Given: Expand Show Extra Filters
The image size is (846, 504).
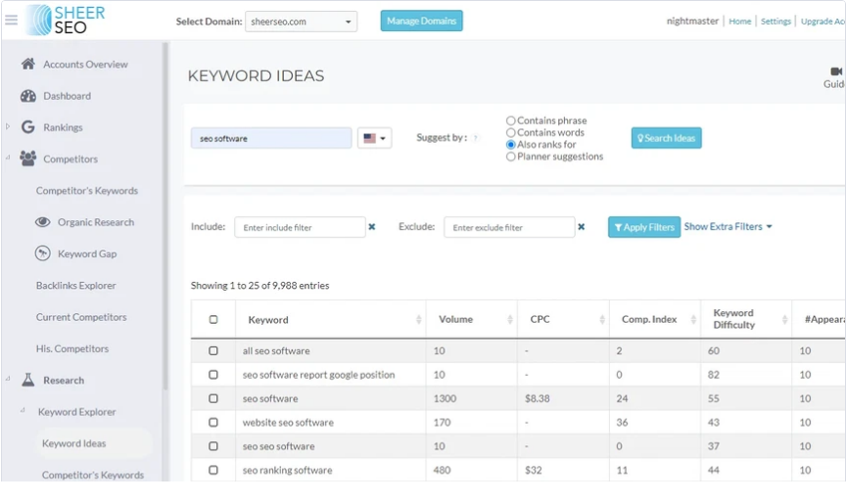Looking at the screenshot, I should (728, 227).
